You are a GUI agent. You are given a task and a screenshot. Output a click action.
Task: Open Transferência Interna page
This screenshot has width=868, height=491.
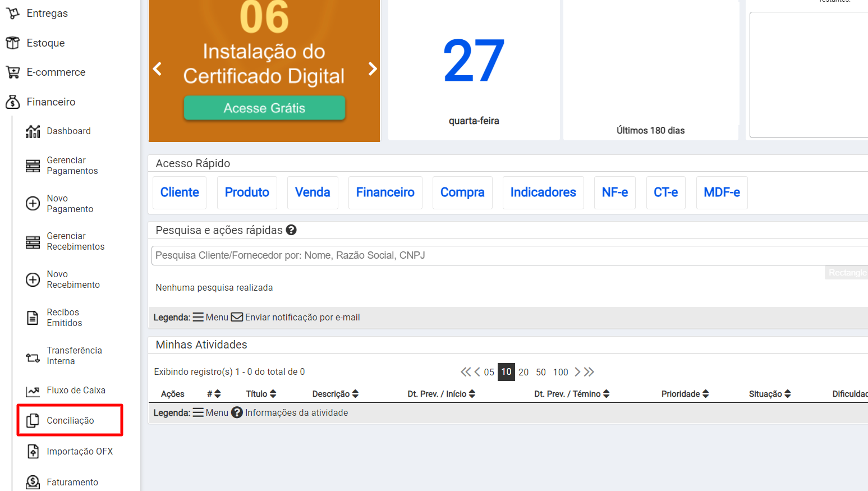(x=75, y=356)
